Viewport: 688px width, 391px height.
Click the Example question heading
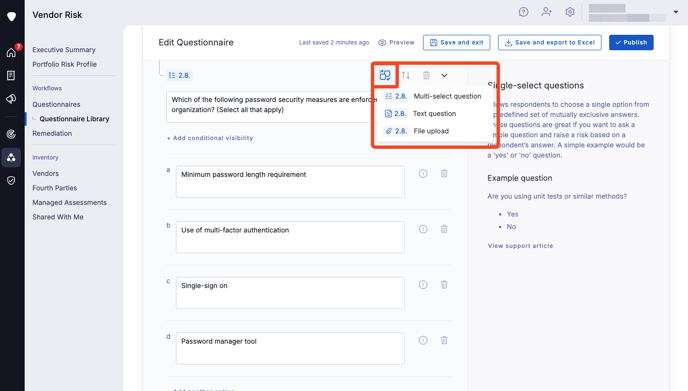[x=520, y=178]
